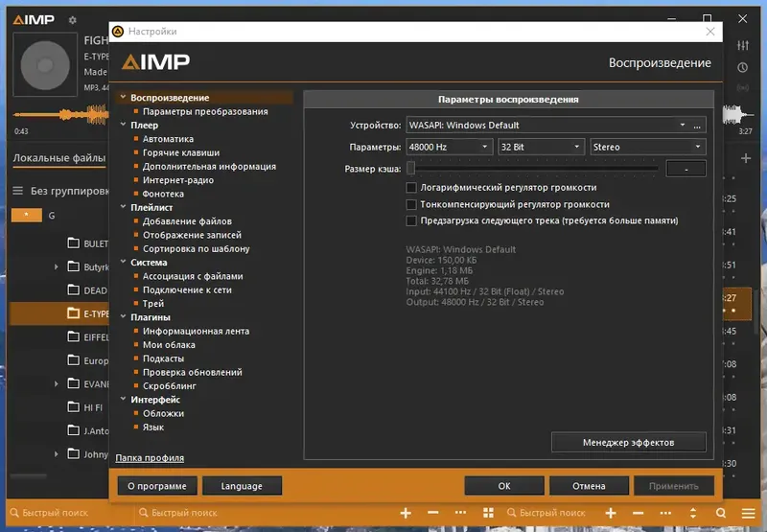Click the remove minus icon left of grid
The width and height of the screenshot is (767, 532).
coord(433,513)
